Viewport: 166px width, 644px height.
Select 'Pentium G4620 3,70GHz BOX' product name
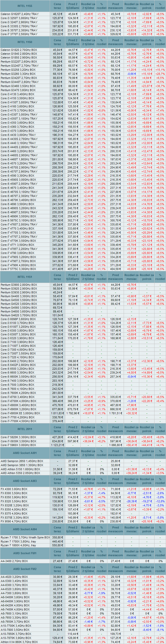pos(19,315)
